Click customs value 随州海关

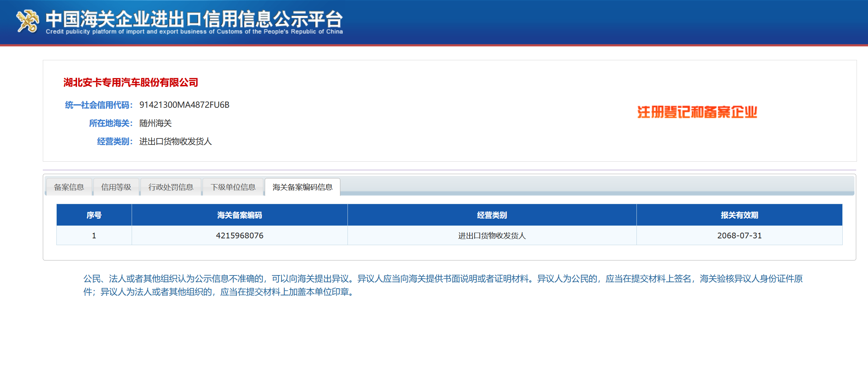pos(156,123)
